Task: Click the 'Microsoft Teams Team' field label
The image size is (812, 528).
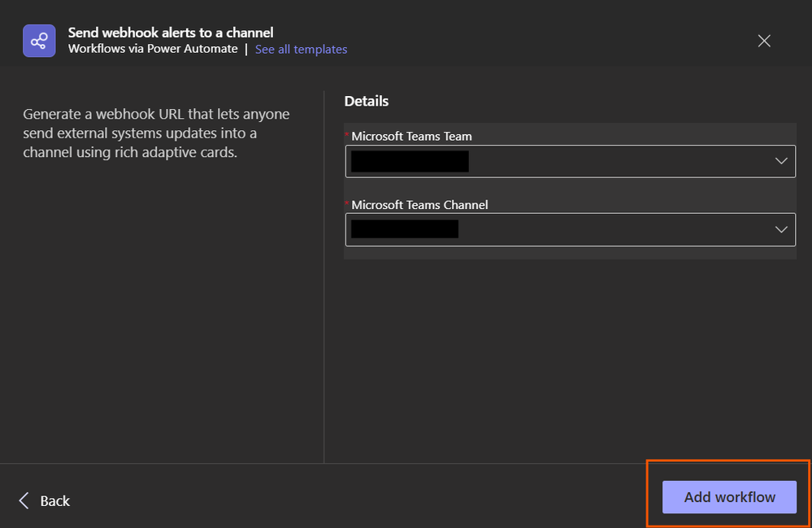Action: 411,137
